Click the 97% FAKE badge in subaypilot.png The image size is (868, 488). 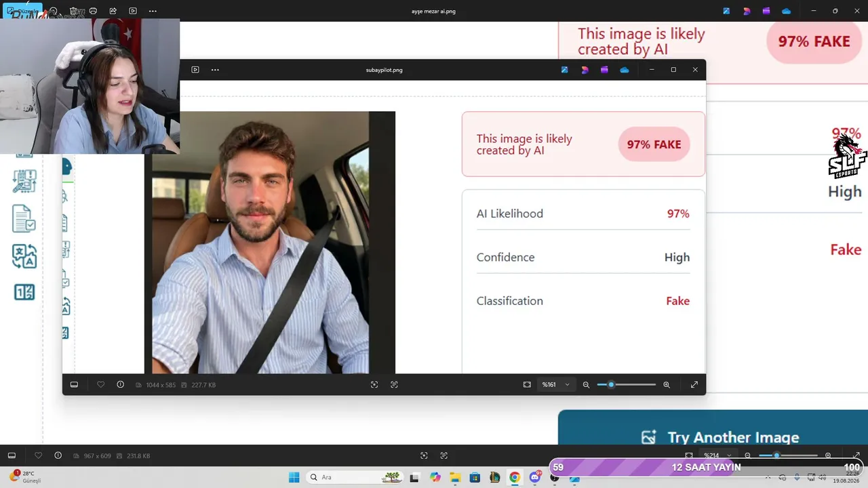click(x=654, y=144)
